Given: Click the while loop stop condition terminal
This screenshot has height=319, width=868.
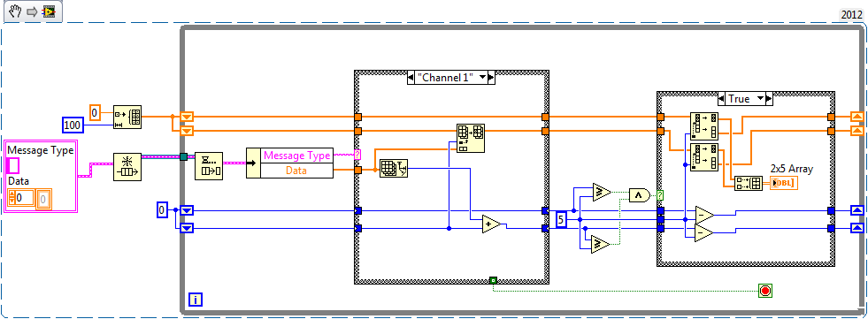Looking at the screenshot, I should coord(765,290).
